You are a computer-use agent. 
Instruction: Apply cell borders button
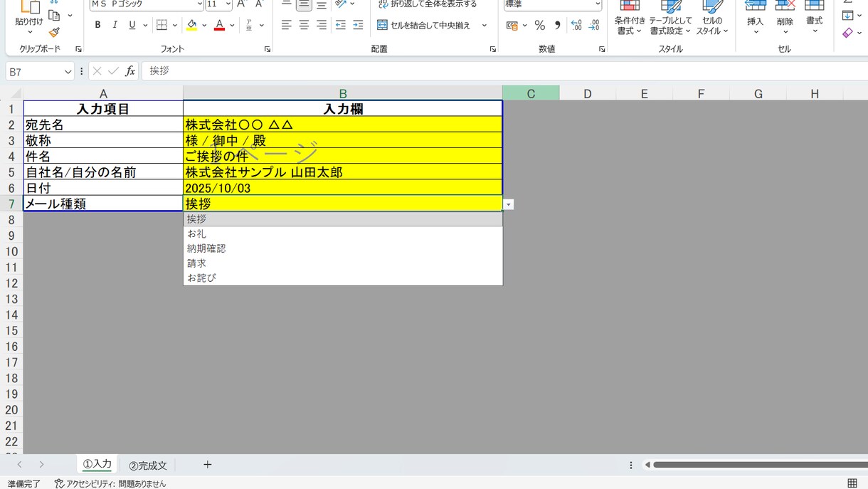(x=162, y=25)
